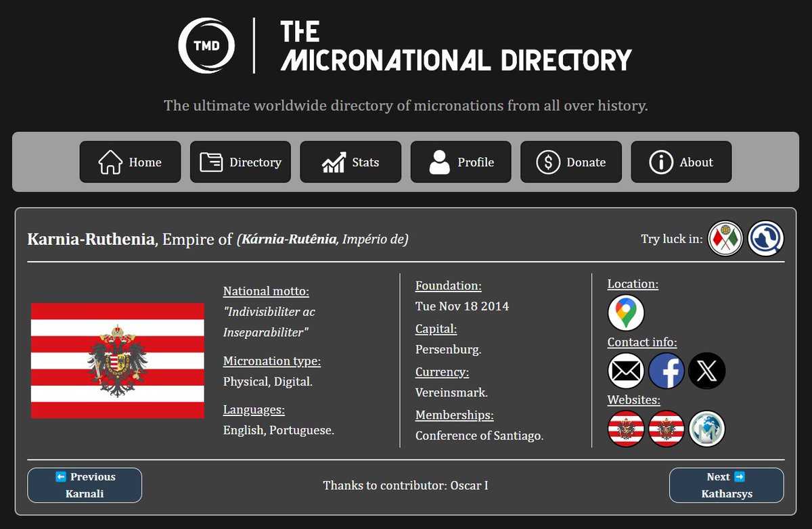Go to Next entry Katharsys
This screenshot has width=812, height=529.
point(726,485)
